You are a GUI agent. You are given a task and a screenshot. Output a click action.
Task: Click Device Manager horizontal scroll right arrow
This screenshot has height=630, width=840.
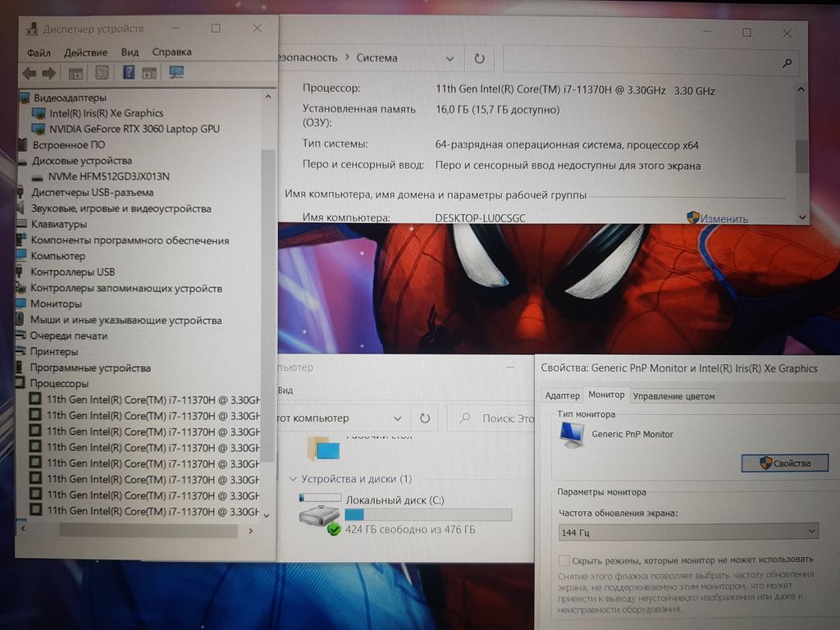[251, 531]
